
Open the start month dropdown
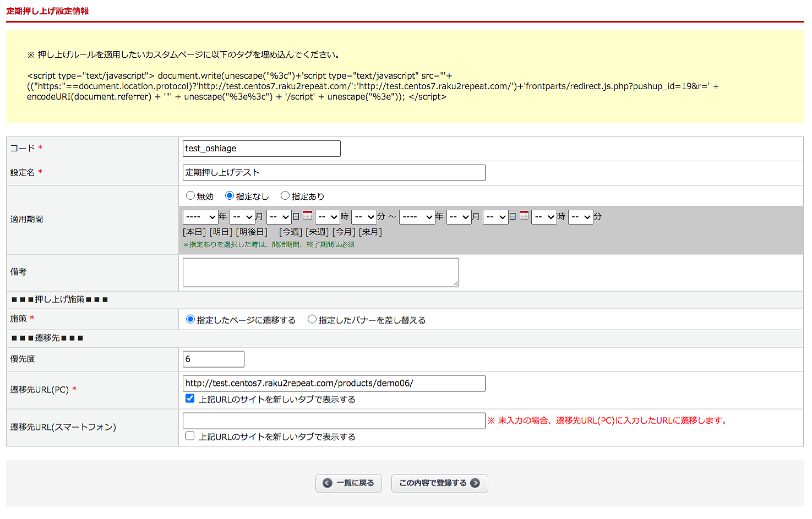point(242,217)
